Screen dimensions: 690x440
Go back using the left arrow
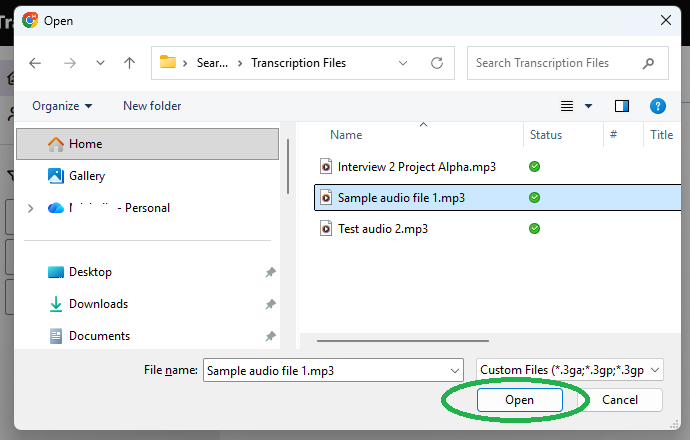[x=35, y=63]
